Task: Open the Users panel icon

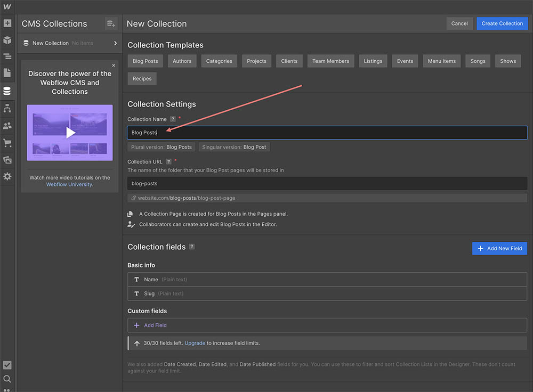Action: click(x=7, y=126)
